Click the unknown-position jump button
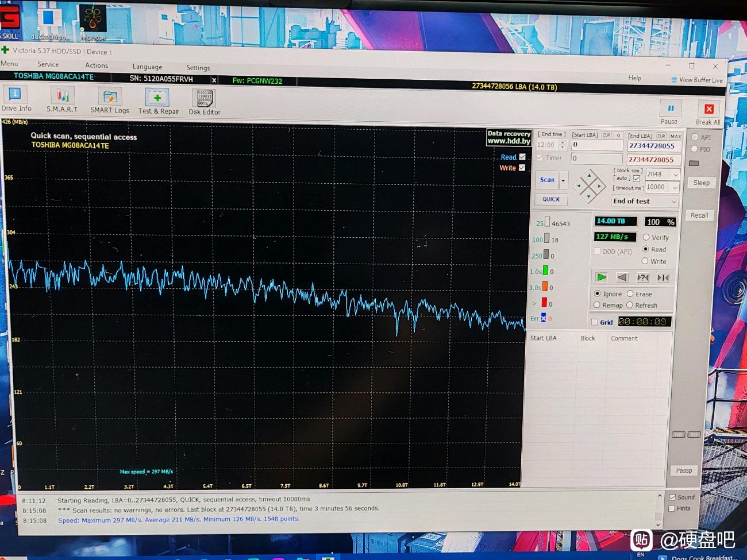Viewport: 747px width, 560px height. click(x=643, y=277)
